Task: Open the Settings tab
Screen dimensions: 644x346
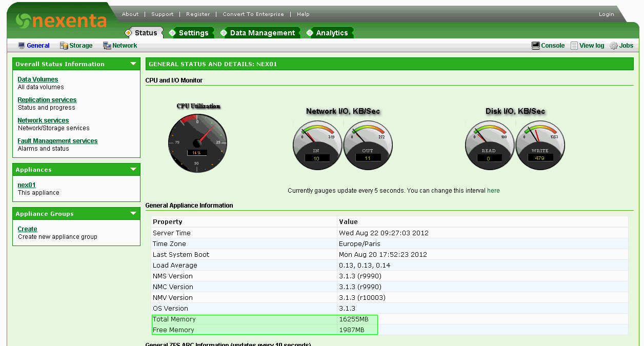Action: click(193, 33)
